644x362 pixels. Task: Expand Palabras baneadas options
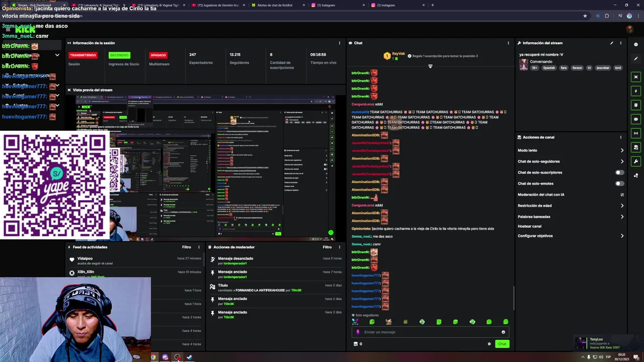[x=622, y=217]
